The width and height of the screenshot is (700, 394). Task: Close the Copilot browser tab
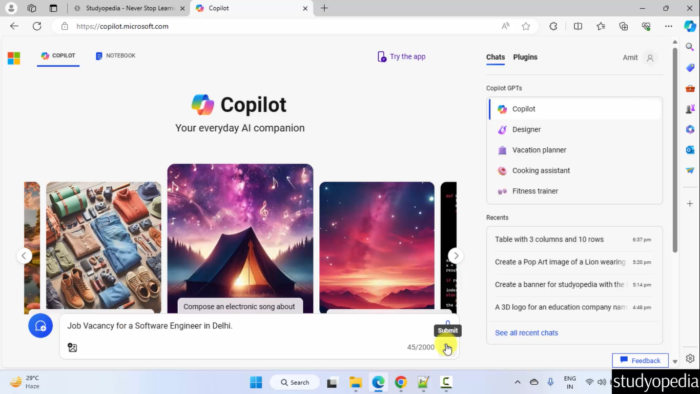tap(305, 8)
